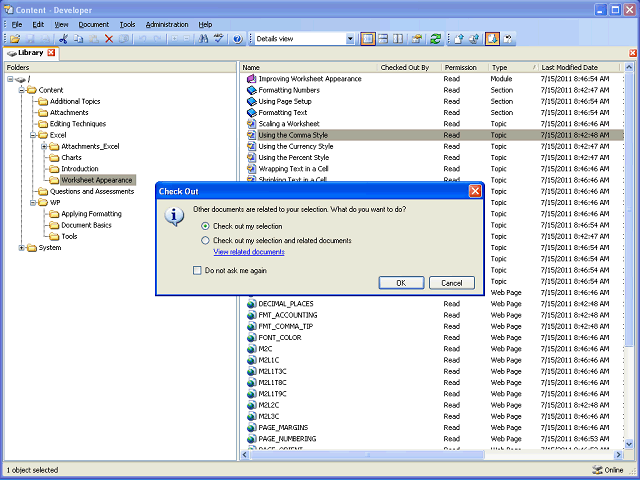The width and height of the screenshot is (640, 480).
Task: Open the Tools menu
Action: click(127, 24)
